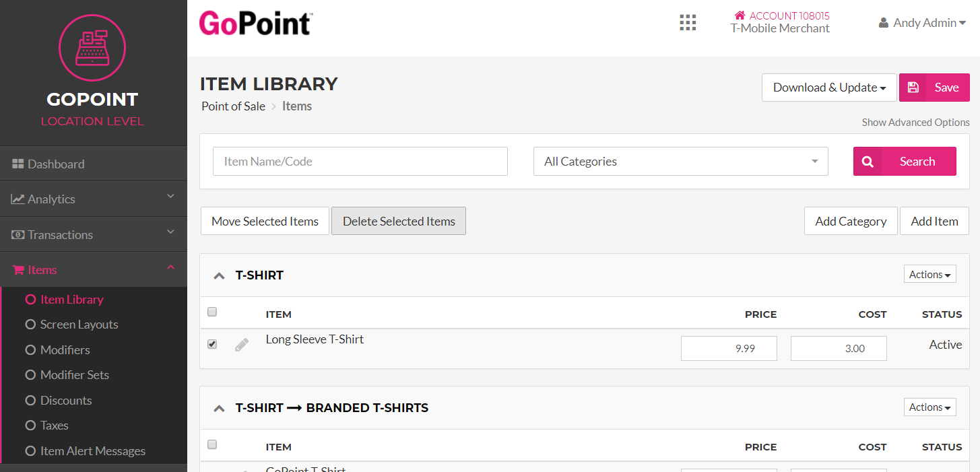Click the home icon beside Account 108015
This screenshot has height=472, width=980.
point(740,15)
